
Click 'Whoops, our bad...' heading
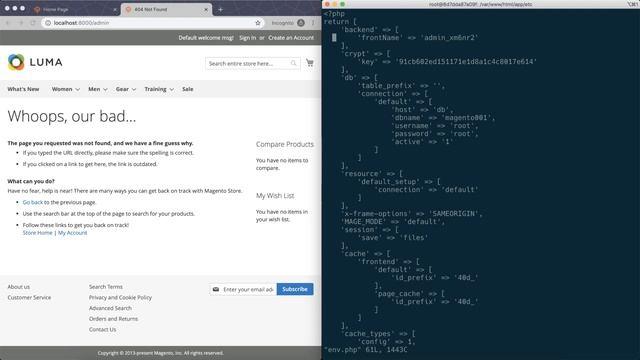click(x=71, y=116)
